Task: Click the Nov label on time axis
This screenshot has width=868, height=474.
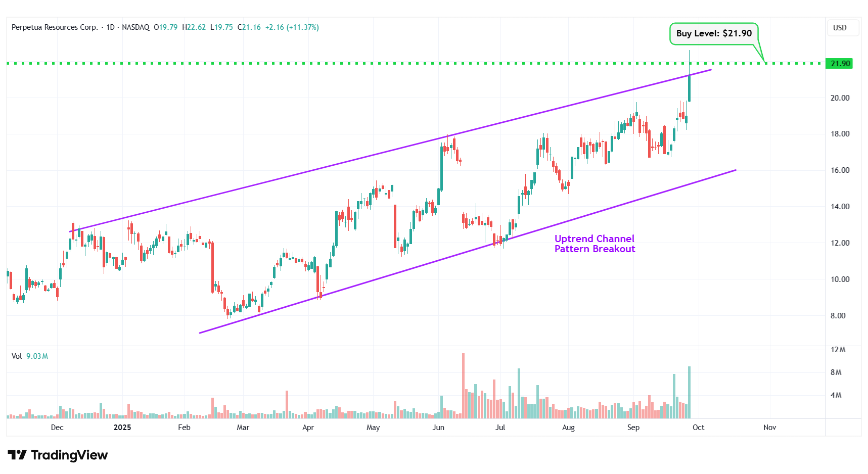Action: point(769,428)
